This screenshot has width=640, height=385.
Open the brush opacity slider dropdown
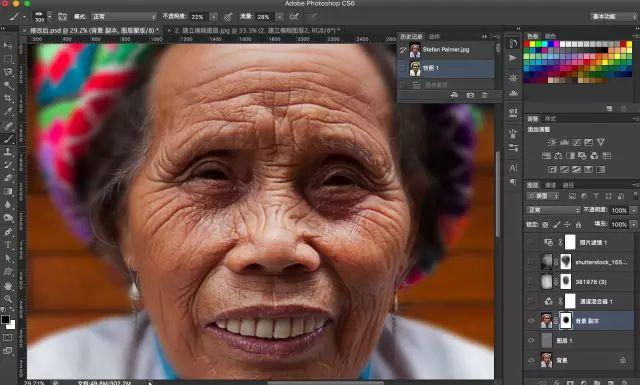point(213,17)
